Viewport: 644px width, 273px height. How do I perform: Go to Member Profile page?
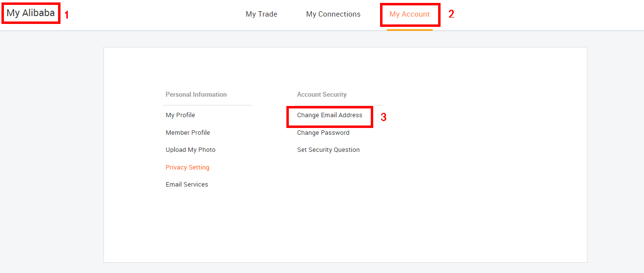pyautogui.click(x=188, y=133)
